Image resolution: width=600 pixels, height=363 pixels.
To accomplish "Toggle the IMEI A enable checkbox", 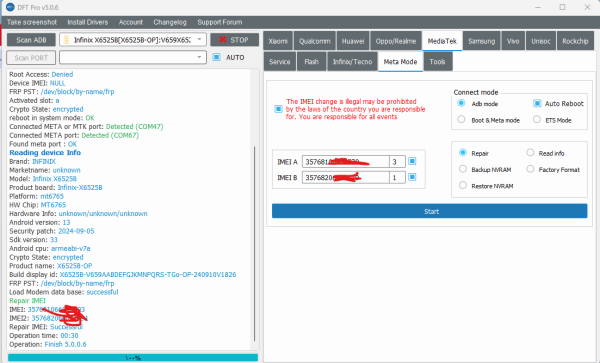I will (412, 161).
